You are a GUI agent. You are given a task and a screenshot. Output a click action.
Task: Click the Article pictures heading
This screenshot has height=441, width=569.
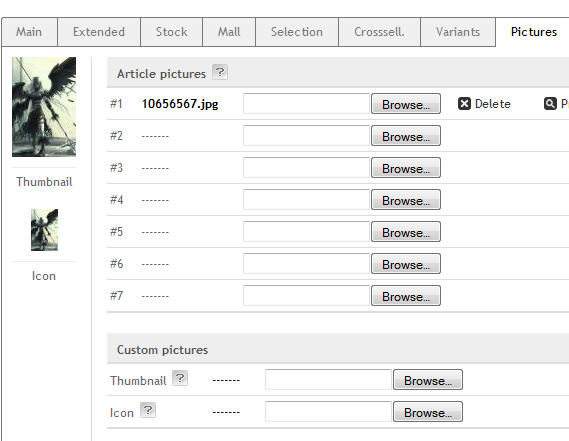161,74
